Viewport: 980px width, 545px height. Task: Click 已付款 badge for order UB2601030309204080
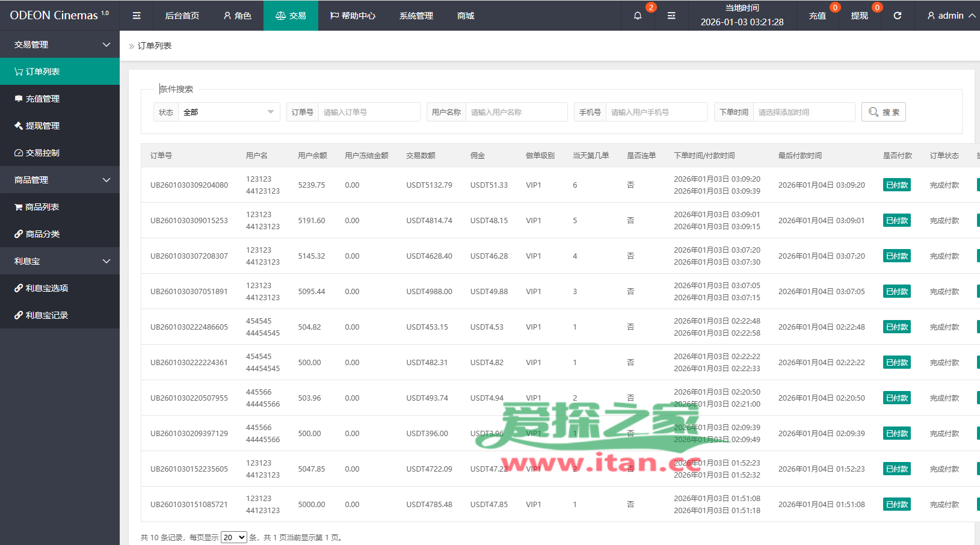[896, 185]
